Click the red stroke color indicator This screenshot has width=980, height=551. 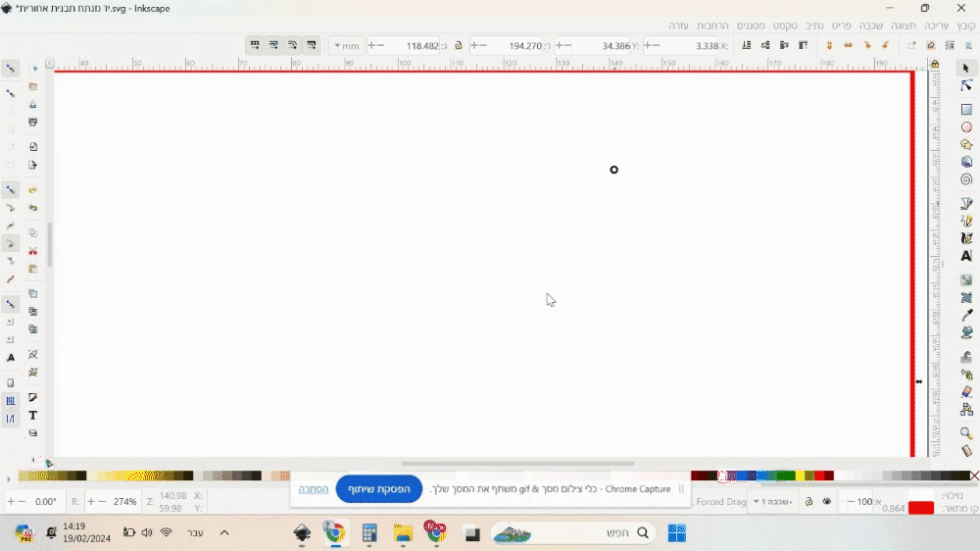tap(920, 508)
